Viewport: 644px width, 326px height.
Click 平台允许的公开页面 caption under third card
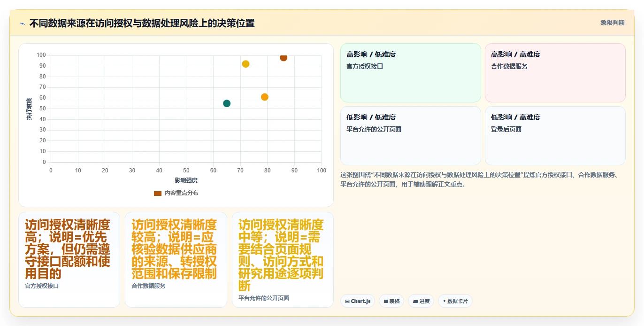click(x=263, y=298)
